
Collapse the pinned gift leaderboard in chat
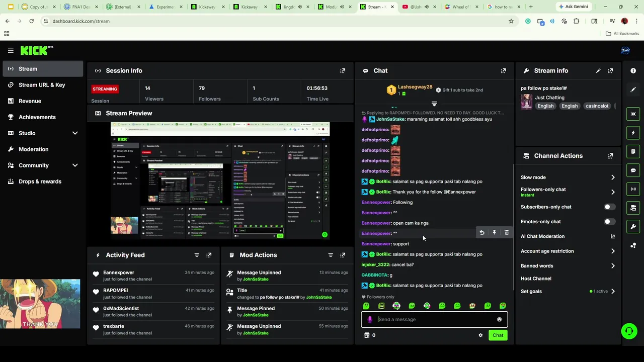click(434, 104)
